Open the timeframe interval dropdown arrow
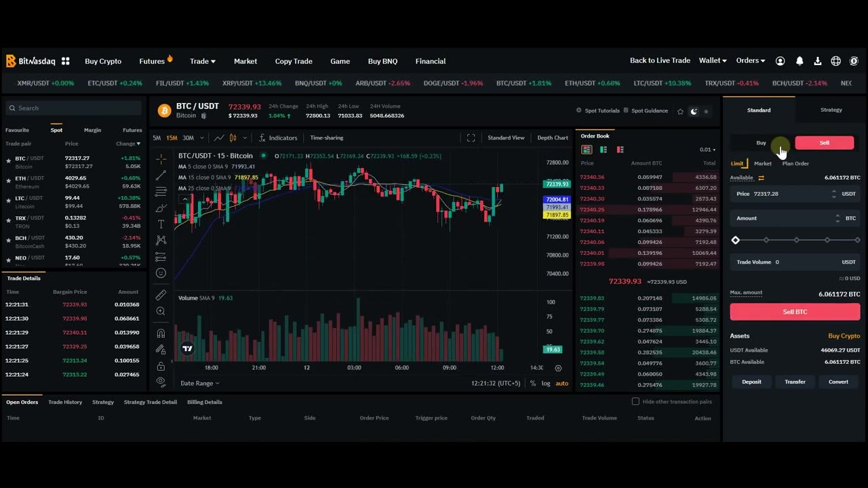868x488 pixels. [x=202, y=138]
